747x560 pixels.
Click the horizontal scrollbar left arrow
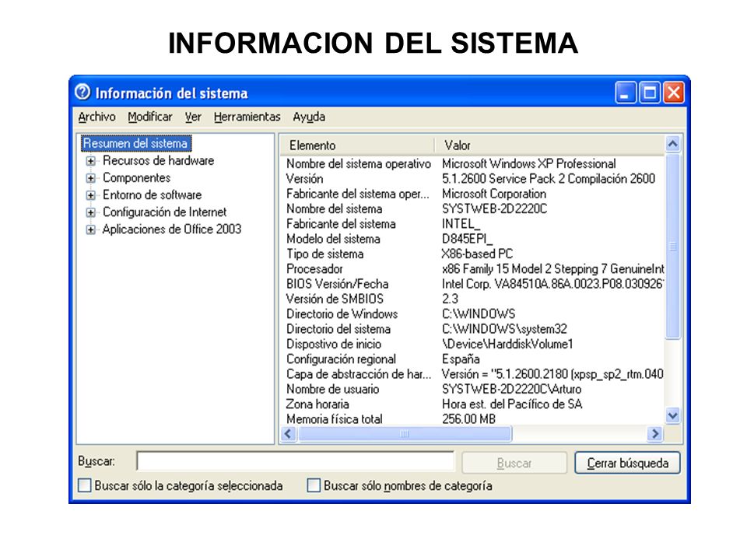pyautogui.click(x=288, y=434)
